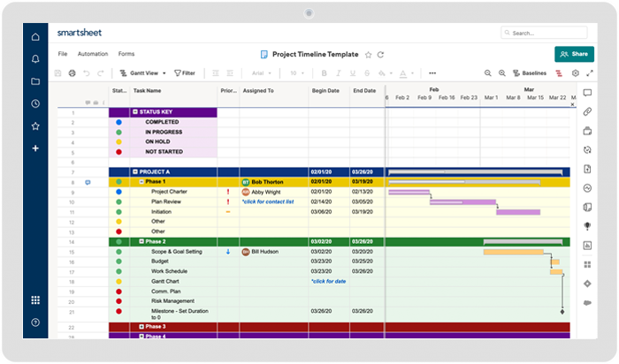Click the 'click for contact list' link
This screenshot has height=364, width=619.
coord(268,201)
